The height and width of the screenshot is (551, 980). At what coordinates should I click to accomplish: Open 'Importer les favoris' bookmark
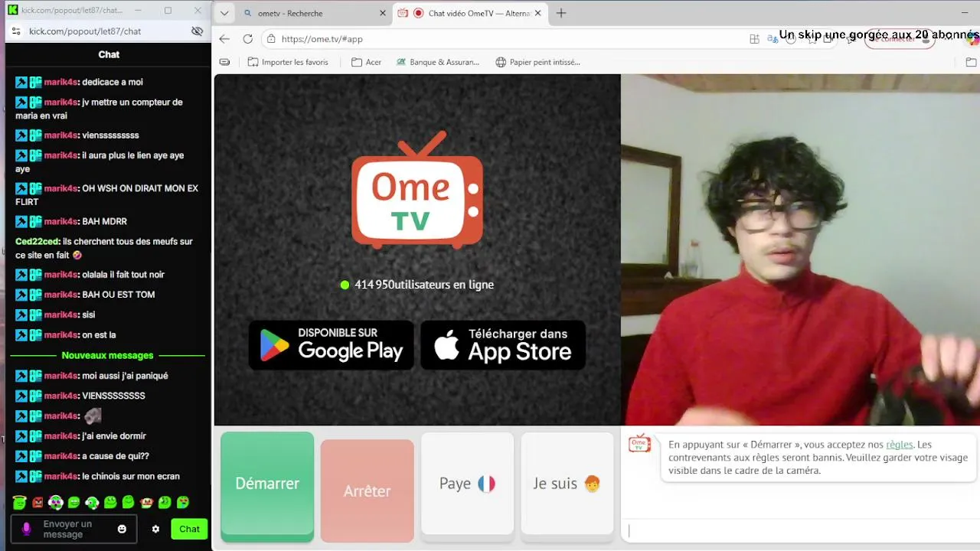[288, 62]
